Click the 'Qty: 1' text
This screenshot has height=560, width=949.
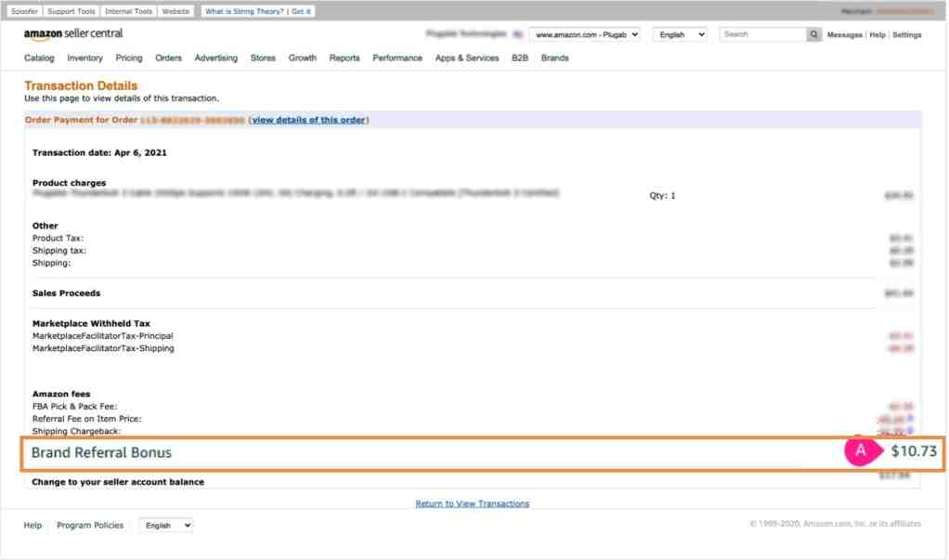(662, 196)
